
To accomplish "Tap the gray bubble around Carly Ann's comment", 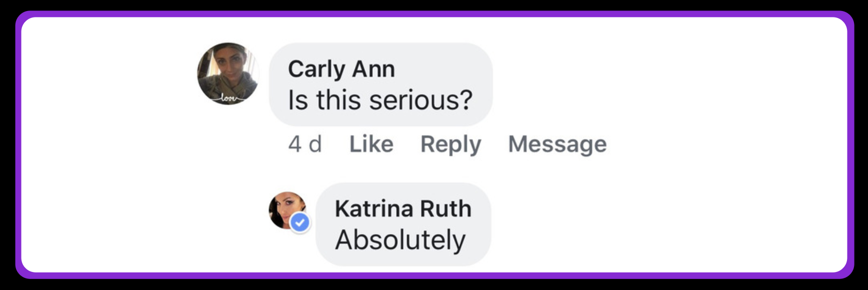I will pyautogui.click(x=380, y=84).
